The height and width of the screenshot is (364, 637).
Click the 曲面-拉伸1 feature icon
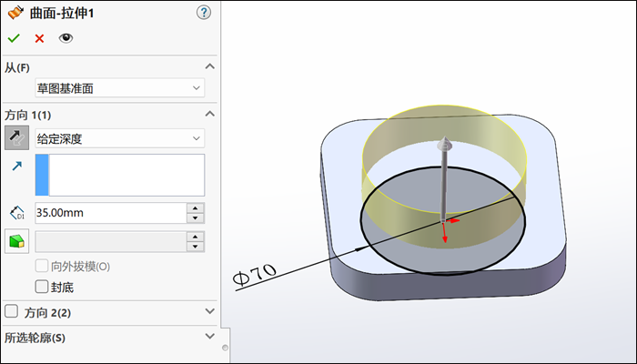point(15,13)
